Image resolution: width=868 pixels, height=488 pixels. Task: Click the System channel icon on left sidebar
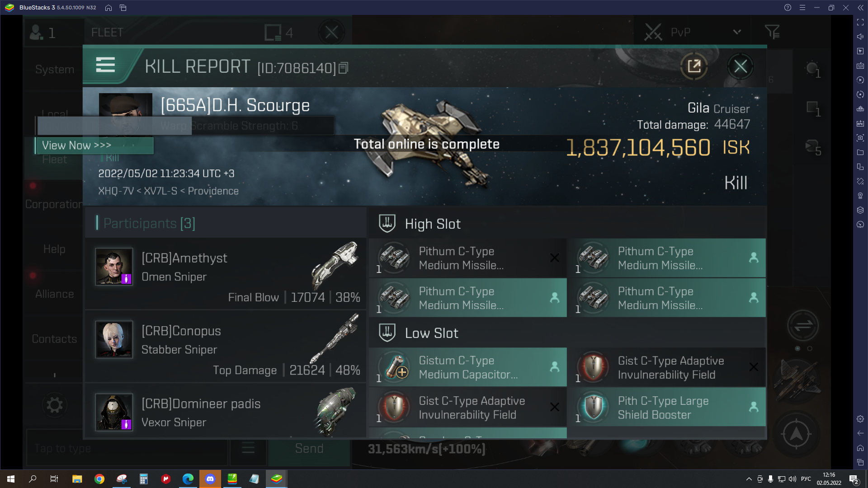[54, 69]
